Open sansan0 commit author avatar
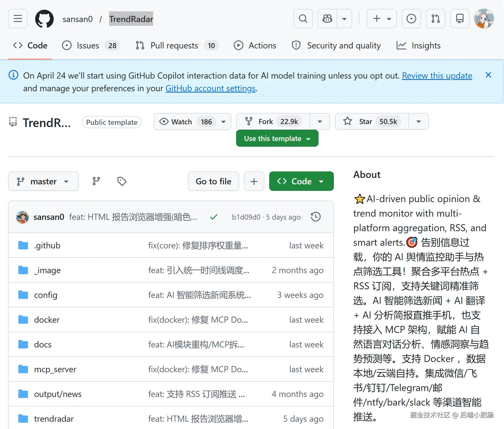Viewport: 504px width, 429px height. [x=23, y=217]
